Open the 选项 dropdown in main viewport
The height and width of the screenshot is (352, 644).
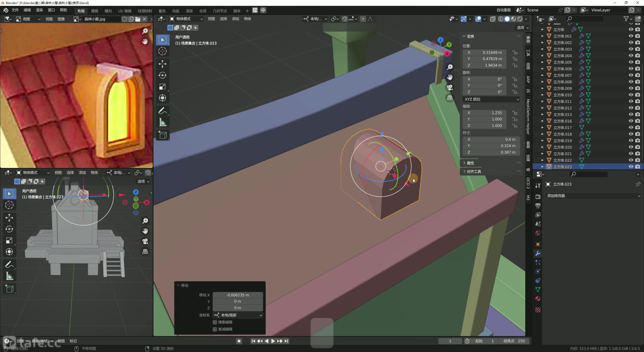pyautogui.click(x=523, y=28)
